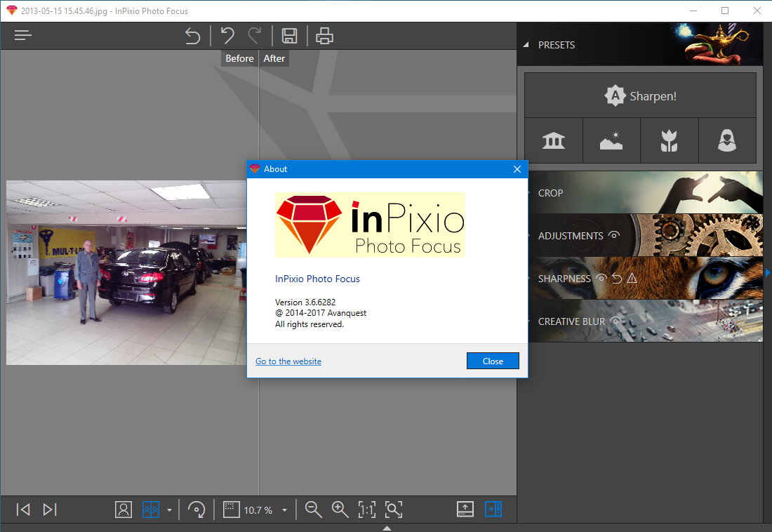Open the 10.7 % zoom dropdown

tap(284, 510)
